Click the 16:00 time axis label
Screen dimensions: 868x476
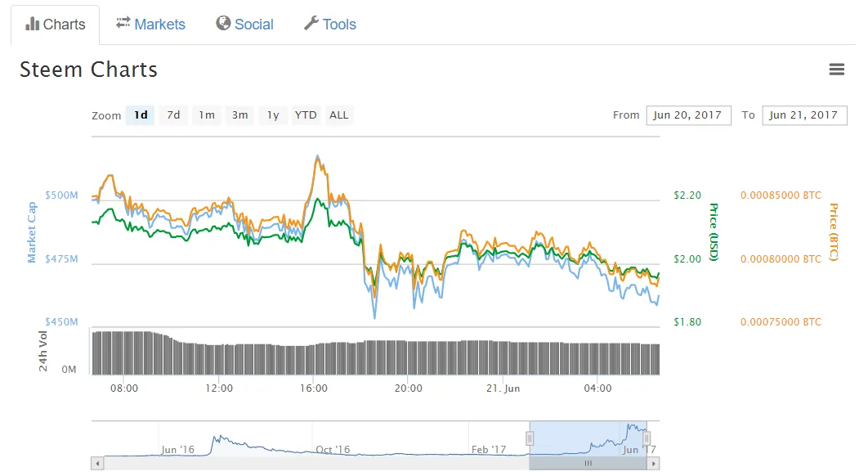(x=313, y=388)
